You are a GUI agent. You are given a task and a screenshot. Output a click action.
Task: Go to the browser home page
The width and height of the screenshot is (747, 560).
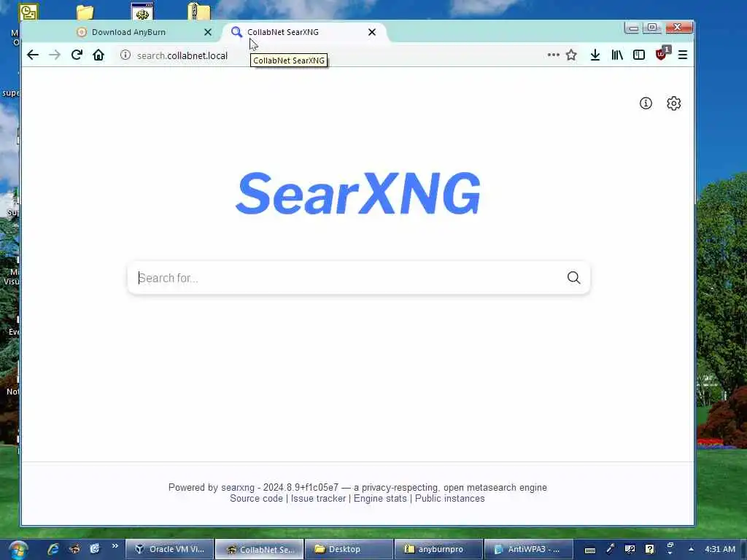pos(98,55)
